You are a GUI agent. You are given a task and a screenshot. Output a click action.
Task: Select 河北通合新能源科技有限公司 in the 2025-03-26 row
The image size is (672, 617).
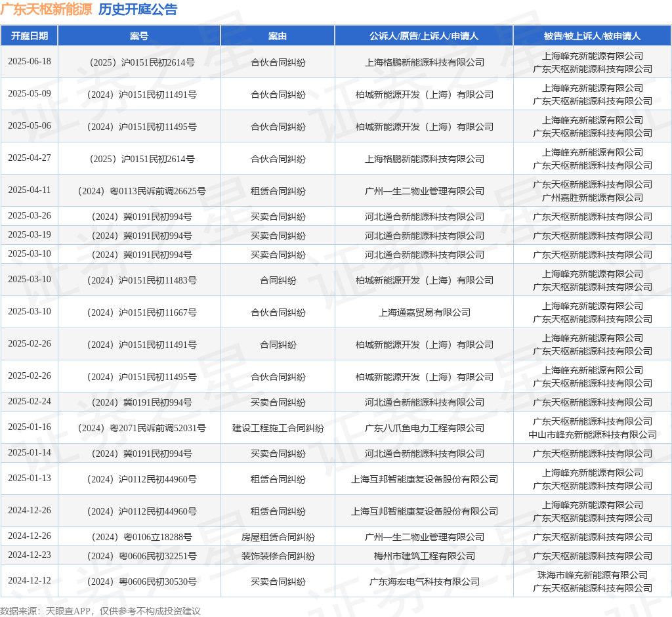tap(425, 217)
